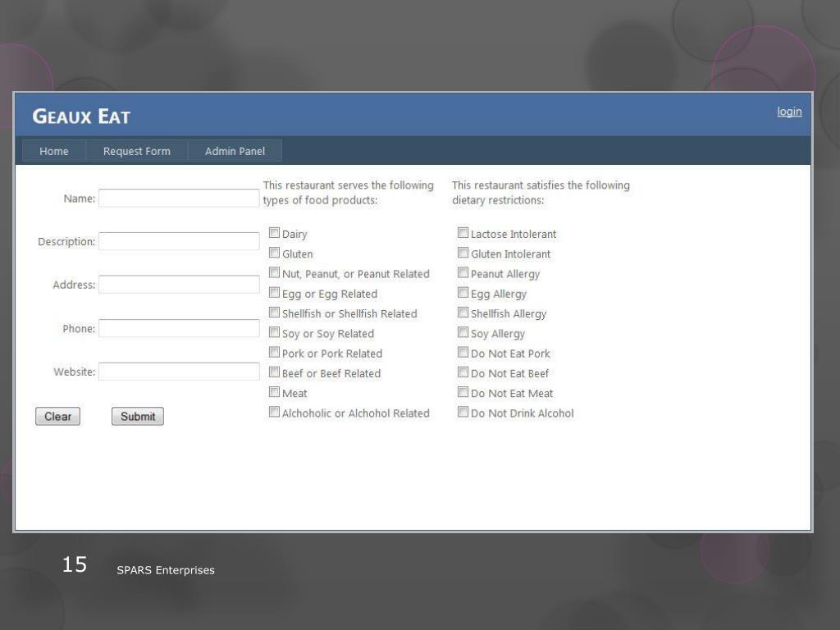Focus the Phone input field

click(x=179, y=328)
